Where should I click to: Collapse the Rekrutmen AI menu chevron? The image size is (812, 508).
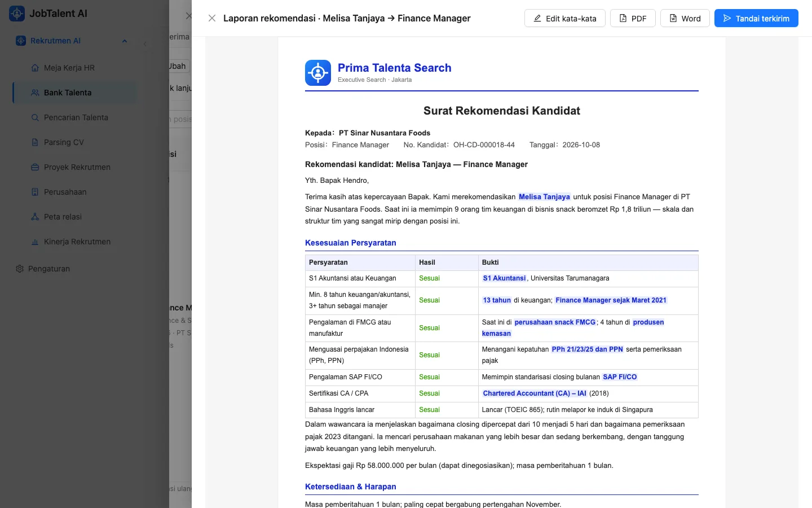125,41
